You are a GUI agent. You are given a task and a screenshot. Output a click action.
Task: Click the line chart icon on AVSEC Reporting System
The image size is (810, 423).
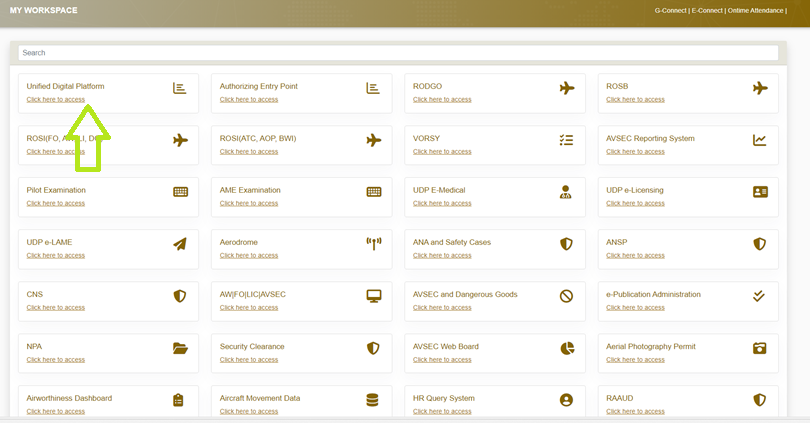760,141
